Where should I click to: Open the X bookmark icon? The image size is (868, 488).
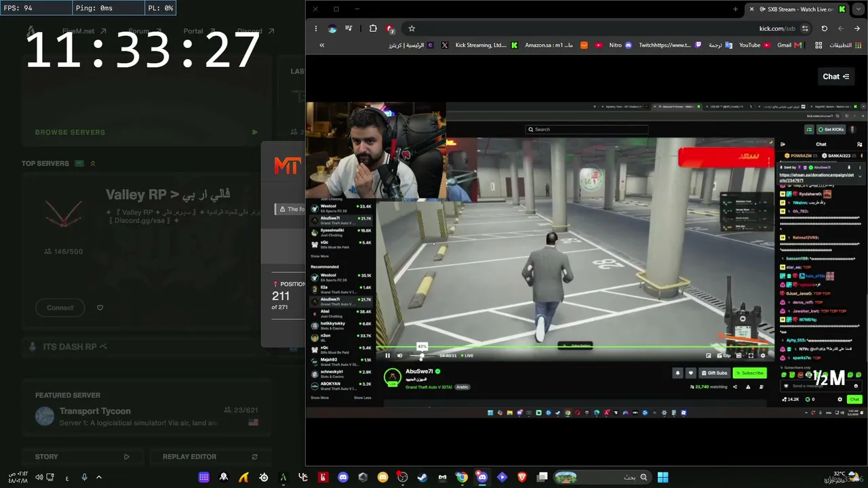pyautogui.click(x=444, y=45)
